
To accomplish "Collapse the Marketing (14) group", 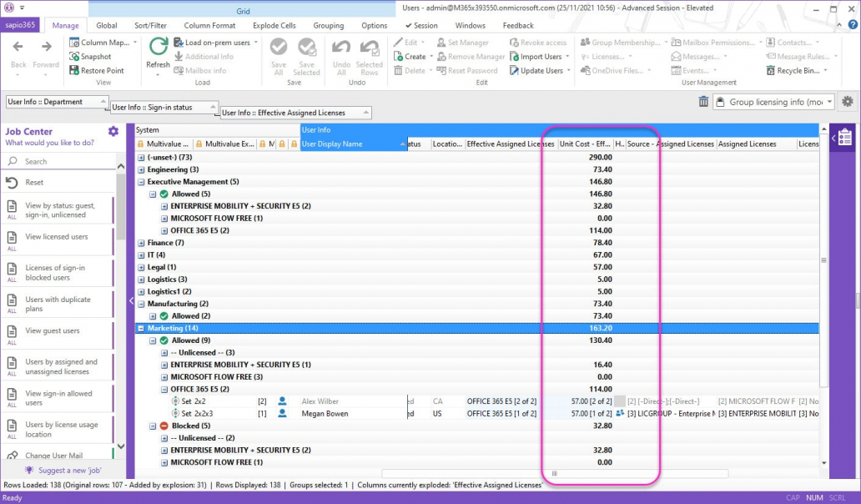I will 141,328.
